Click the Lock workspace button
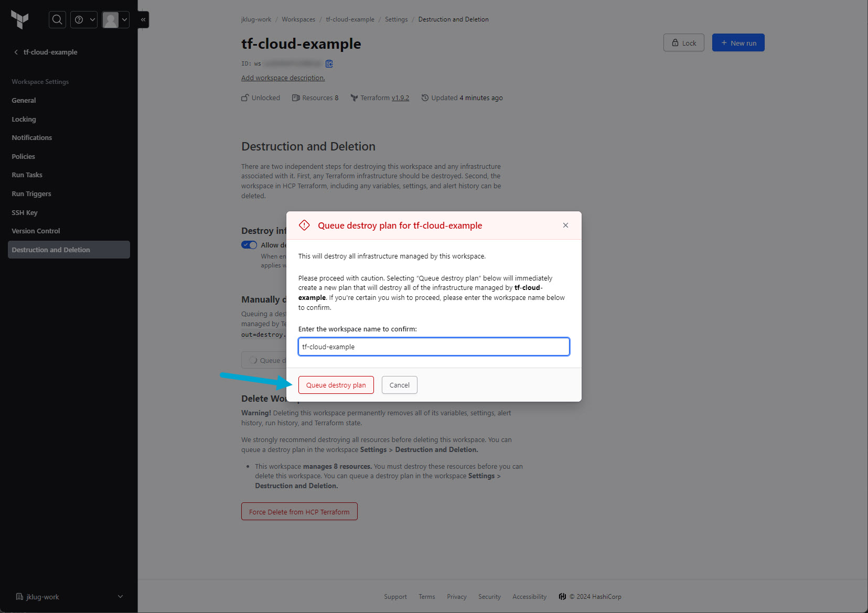868x613 pixels. 683,43
